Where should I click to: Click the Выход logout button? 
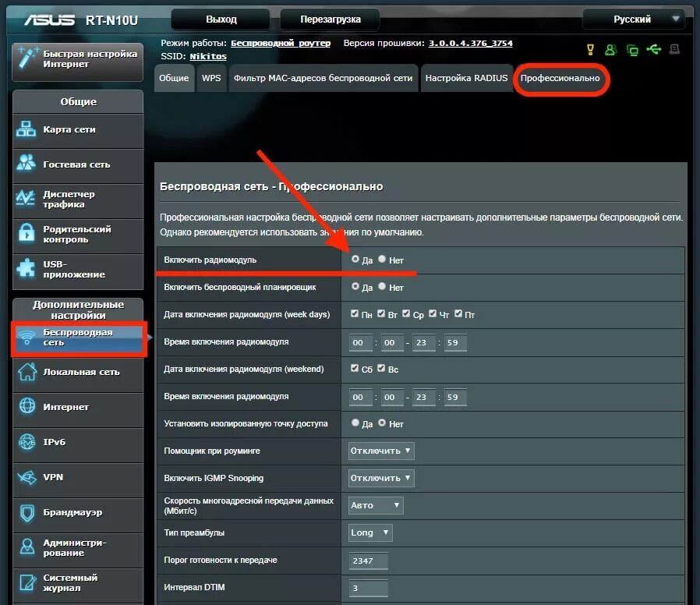221,19
